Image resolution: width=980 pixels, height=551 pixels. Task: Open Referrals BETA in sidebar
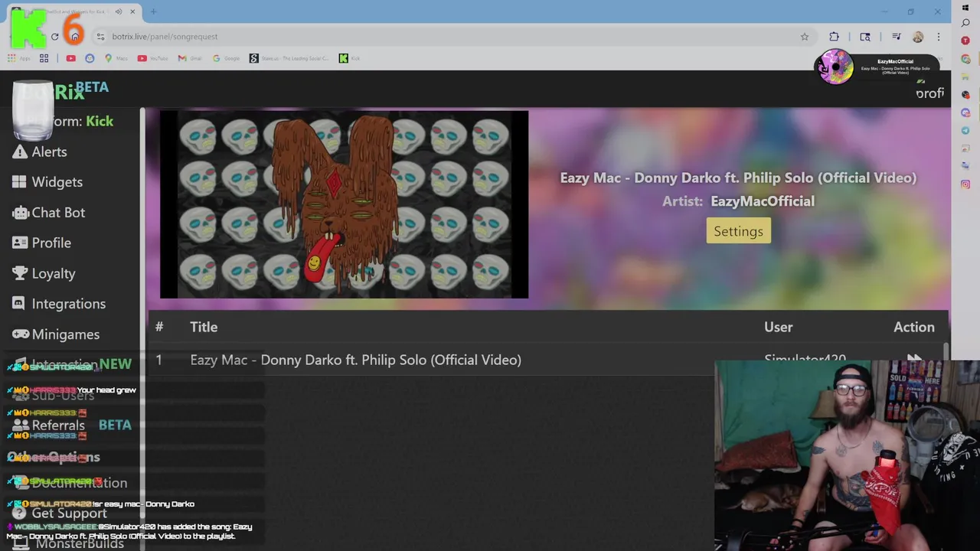71,425
